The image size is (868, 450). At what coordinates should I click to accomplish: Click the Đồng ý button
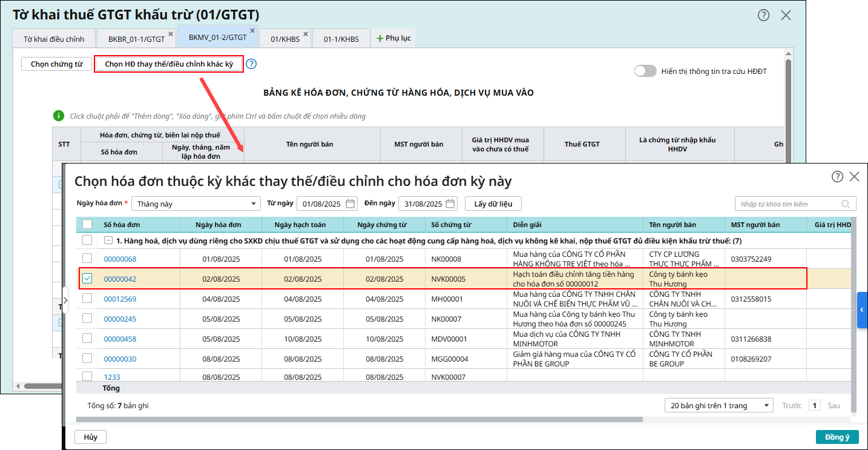[837, 437]
